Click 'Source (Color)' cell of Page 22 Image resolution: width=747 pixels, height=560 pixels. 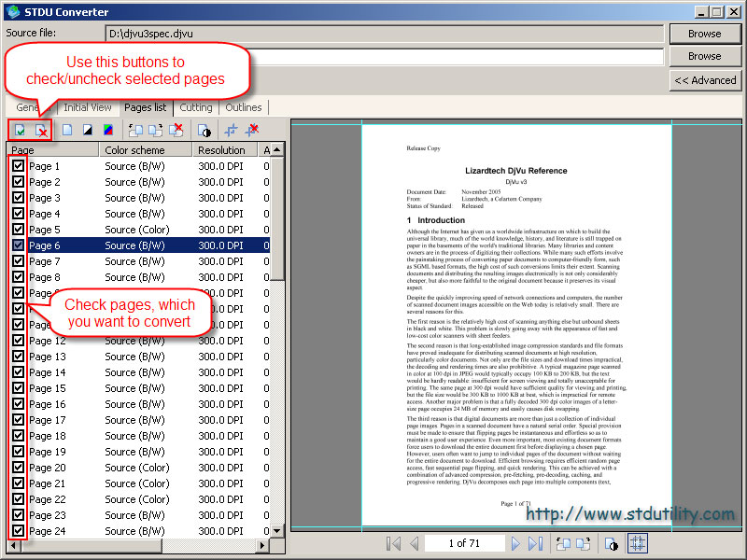137,499
